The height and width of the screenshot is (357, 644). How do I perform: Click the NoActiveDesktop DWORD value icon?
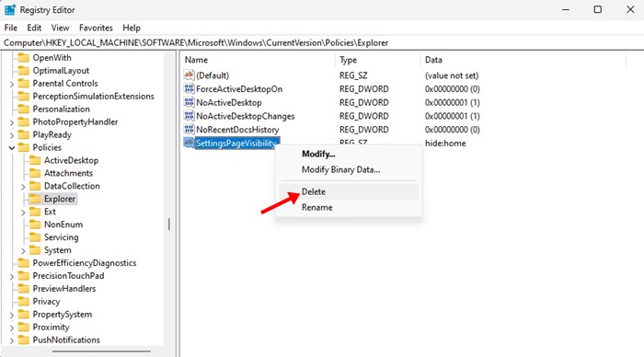[x=189, y=102]
